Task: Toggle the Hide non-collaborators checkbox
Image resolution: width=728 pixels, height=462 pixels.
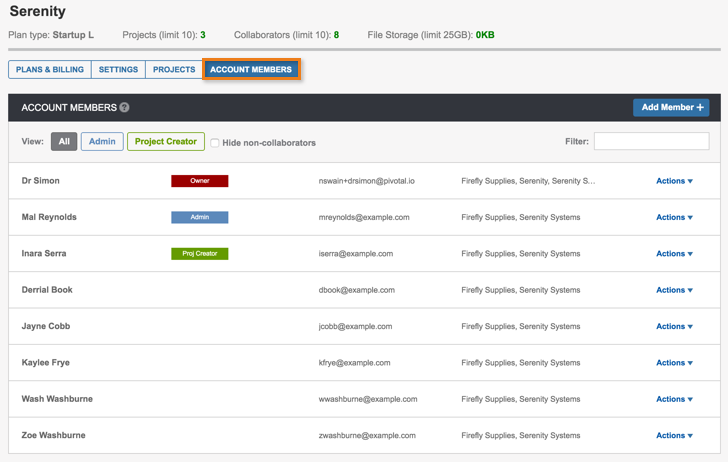Action: click(x=215, y=143)
